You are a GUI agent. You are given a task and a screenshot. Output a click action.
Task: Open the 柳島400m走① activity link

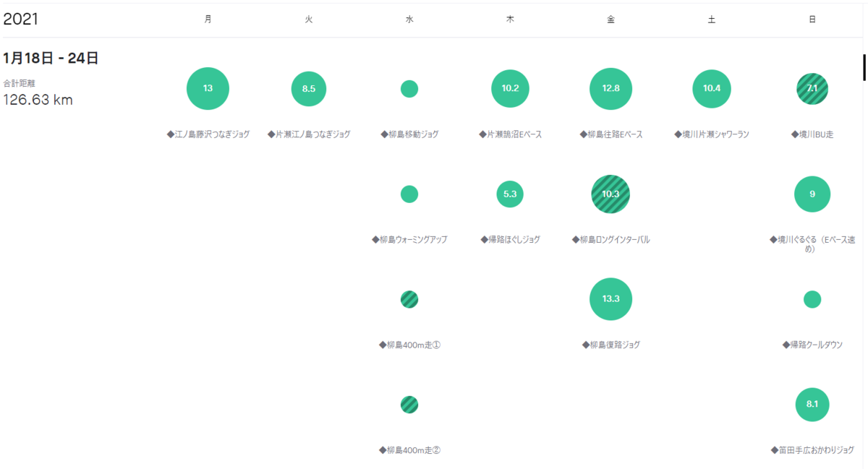(x=409, y=345)
